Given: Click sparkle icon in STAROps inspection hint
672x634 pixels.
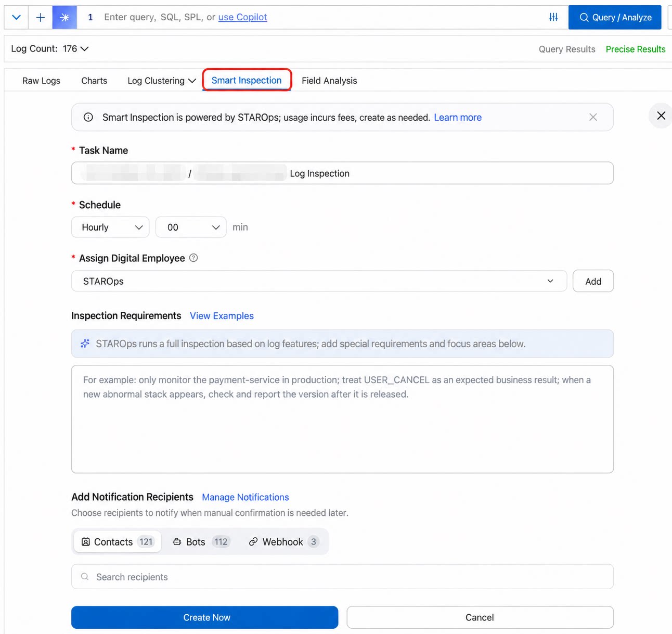Looking at the screenshot, I should (x=85, y=344).
